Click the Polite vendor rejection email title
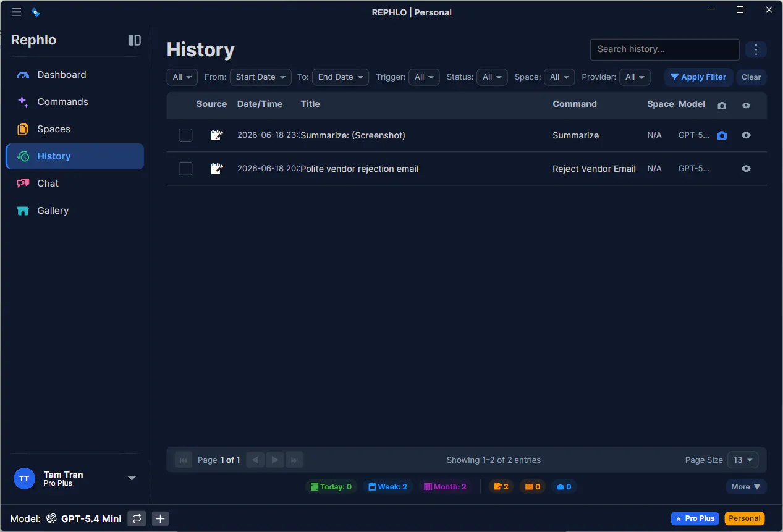Screen dimensions: 783x532 (360, 169)
